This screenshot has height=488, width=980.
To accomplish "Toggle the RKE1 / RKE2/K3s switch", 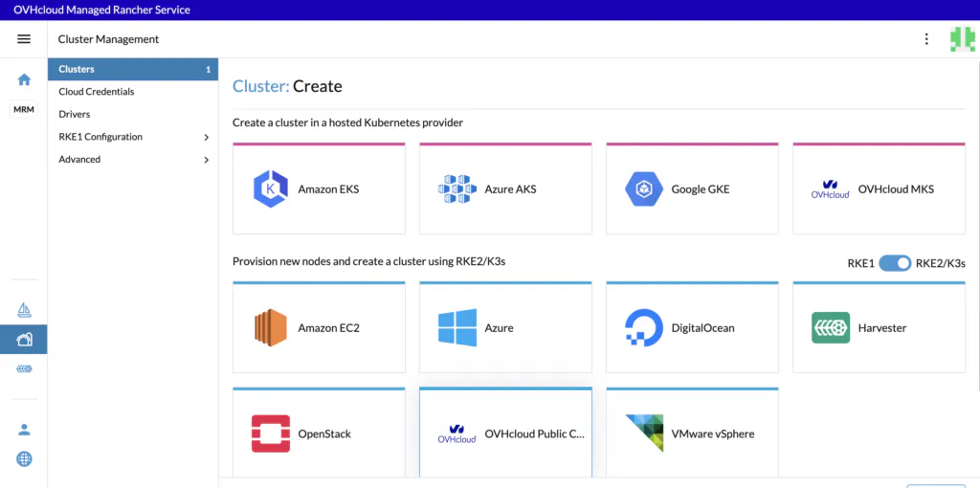I will tap(895, 263).
